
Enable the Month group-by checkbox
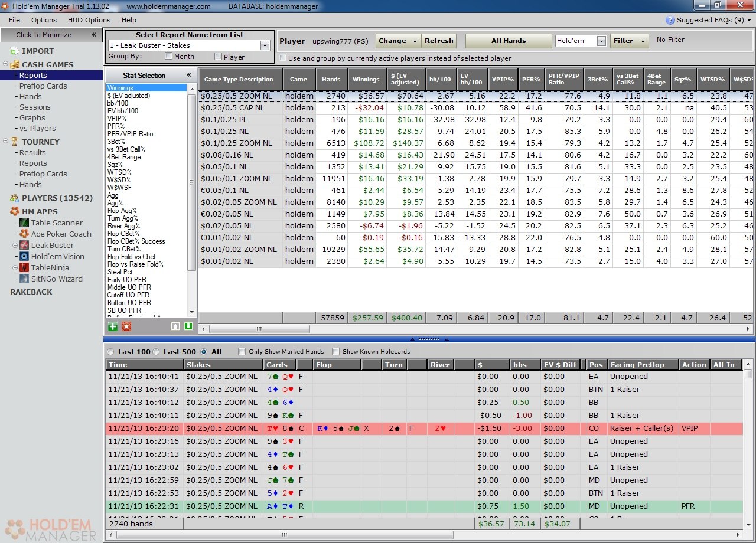(x=169, y=57)
